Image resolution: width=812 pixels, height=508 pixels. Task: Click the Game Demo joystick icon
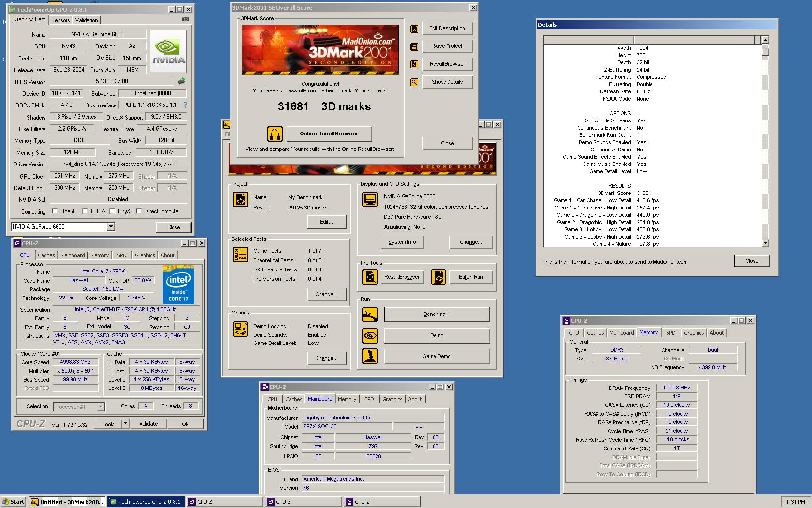point(370,356)
